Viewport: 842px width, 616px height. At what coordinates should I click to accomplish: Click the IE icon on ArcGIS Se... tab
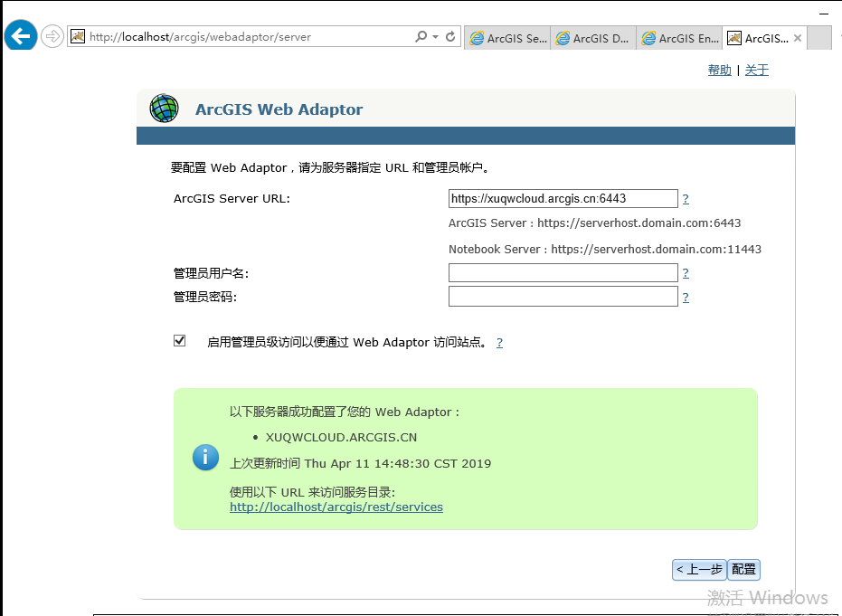477,38
